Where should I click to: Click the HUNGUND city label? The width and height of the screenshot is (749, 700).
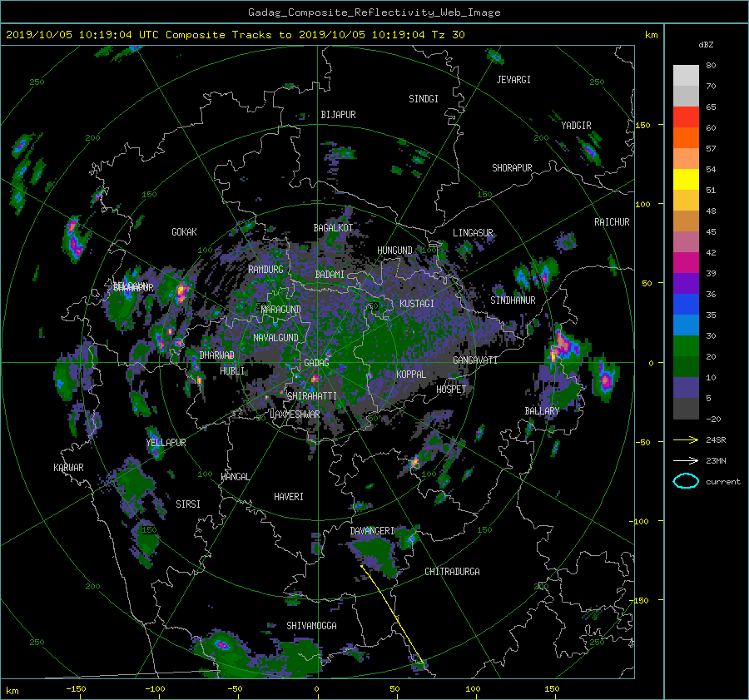coord(394,251)
